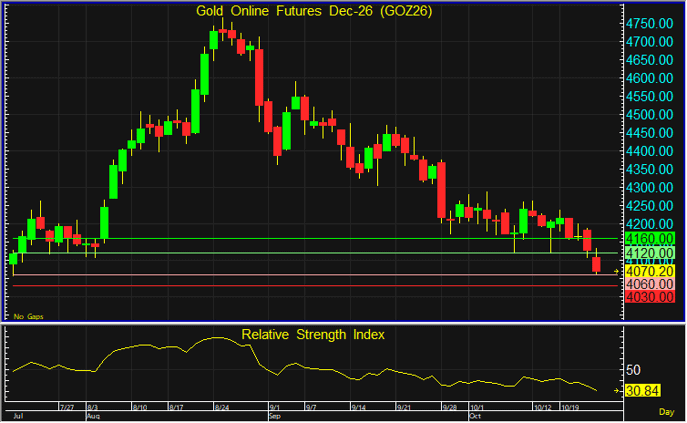Click the 4200.00 price axis label
Viewport: 687px width, 423px height.
(x=649, y=224)
